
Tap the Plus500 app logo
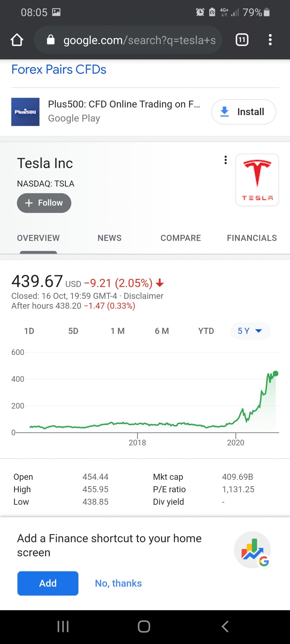25,112
